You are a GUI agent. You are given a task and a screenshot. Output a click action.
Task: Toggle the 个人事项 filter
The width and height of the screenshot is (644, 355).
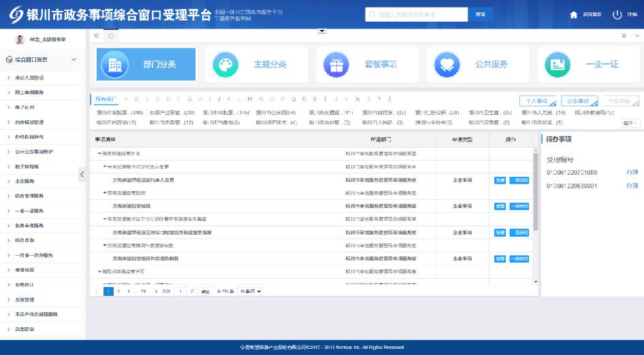click(x=537, y=100)
